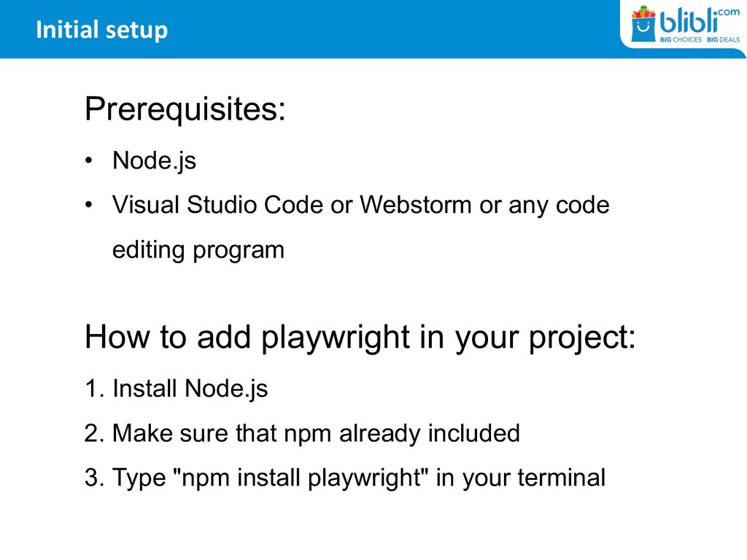Click the editing program text line
747x560 pixels.
[198, 250]
